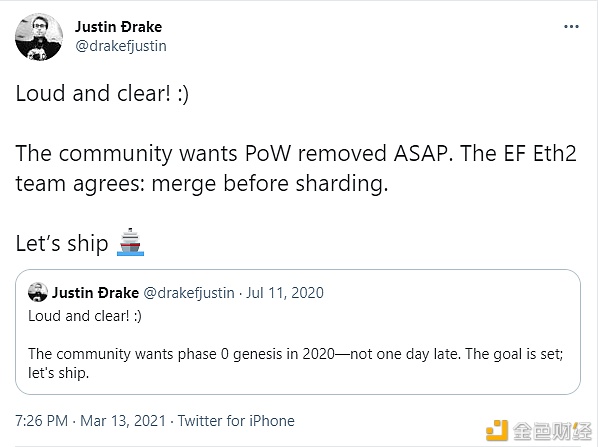Click 'Let's ship' text in main tweet
The height and width of the screenshot is (447, 598).
(x=62, y=243)
